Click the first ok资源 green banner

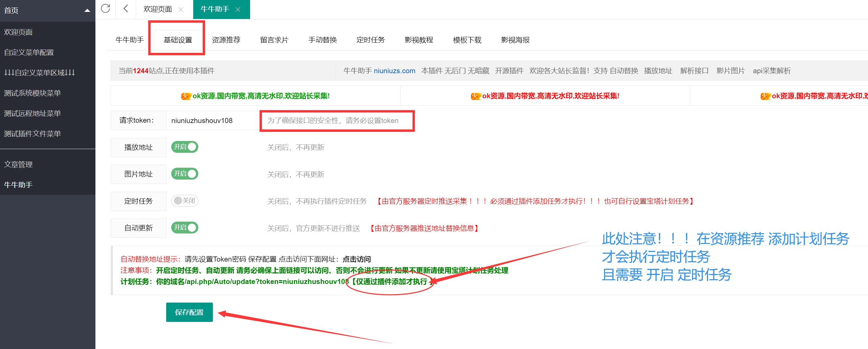point(255,96)
